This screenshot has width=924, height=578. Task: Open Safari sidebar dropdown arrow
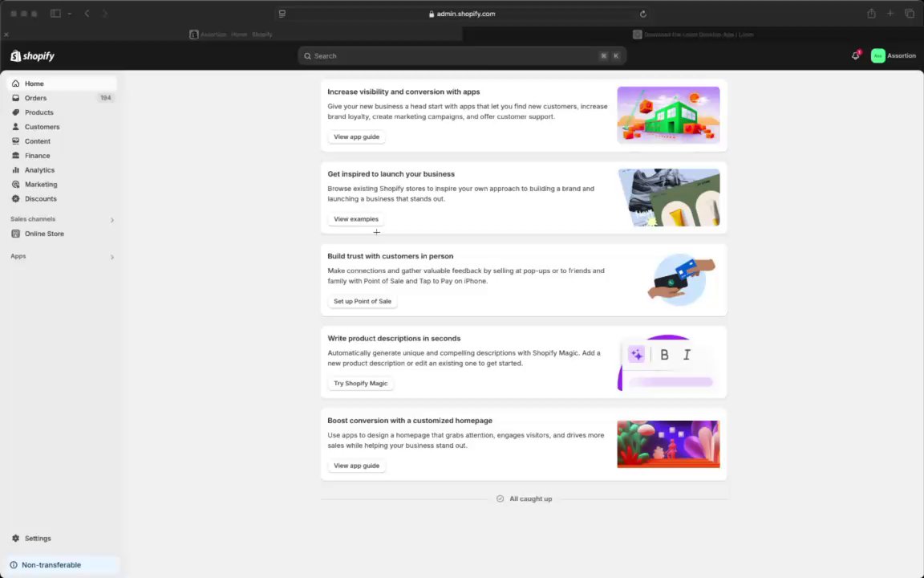point(70,14)
